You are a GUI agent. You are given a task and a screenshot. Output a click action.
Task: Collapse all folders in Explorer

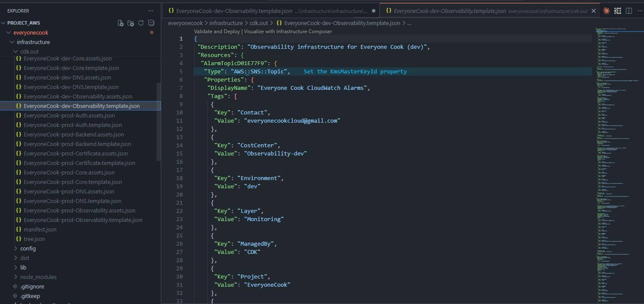point(151,23)
